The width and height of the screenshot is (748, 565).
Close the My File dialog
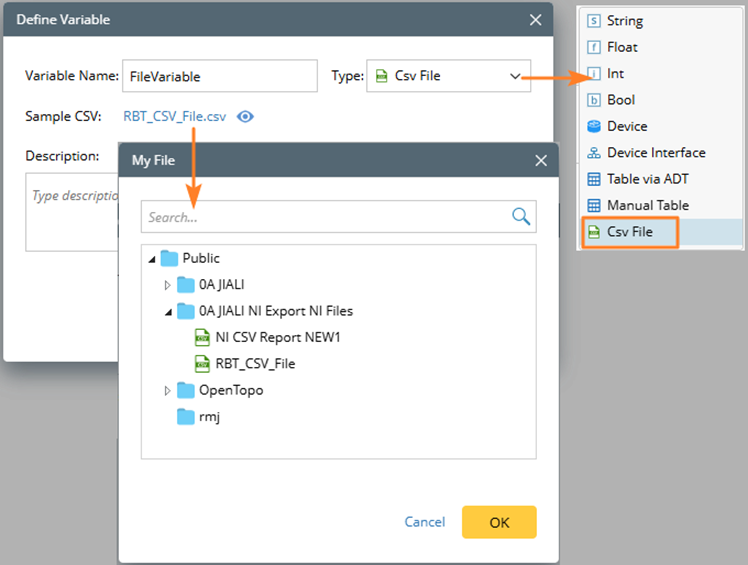541,160
